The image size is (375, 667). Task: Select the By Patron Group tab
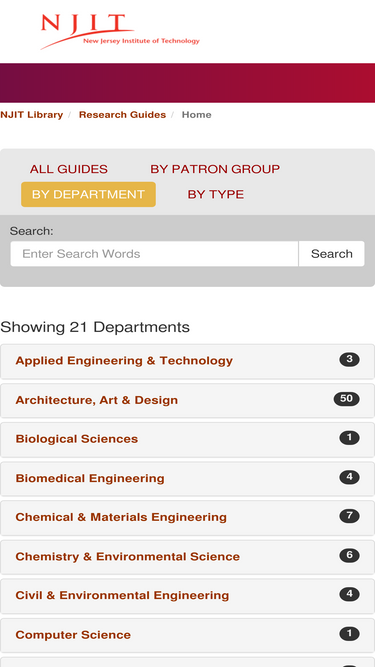coord(215,169)
